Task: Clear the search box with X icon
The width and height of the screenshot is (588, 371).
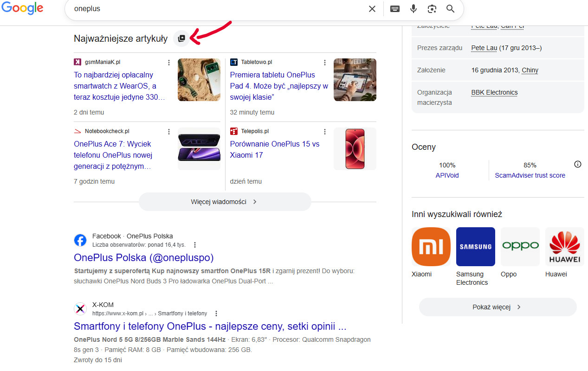Action: (372, 9)
